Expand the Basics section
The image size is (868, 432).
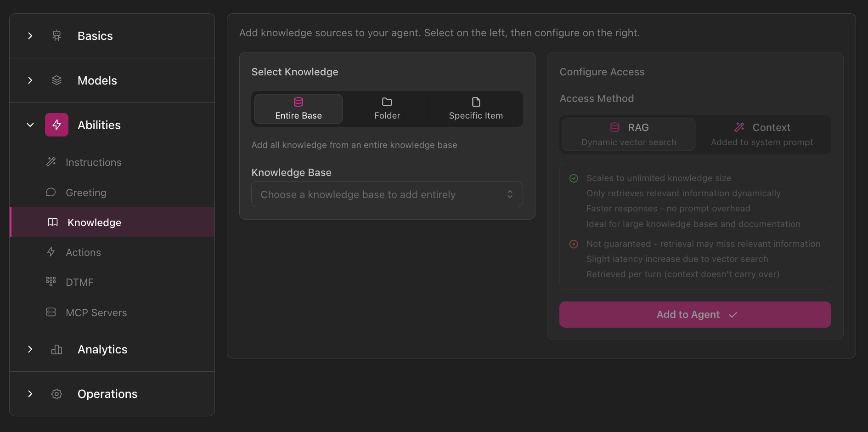pyautogui.click(x=30, y=35)
